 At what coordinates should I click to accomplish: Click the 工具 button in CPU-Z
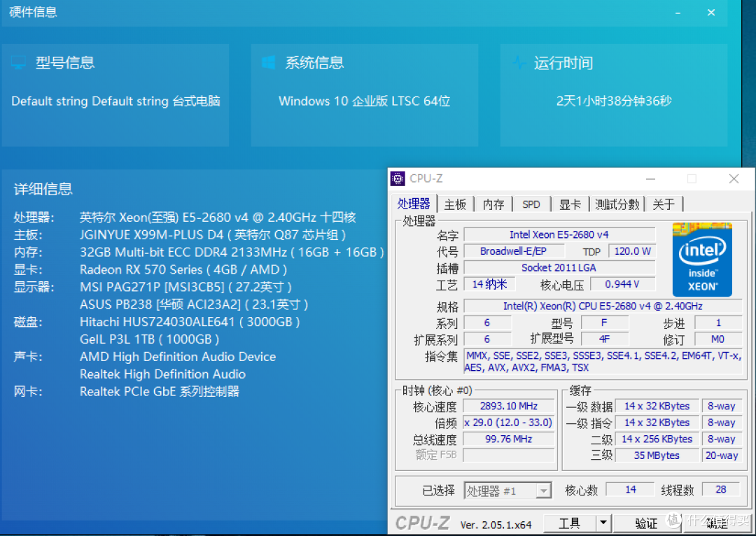coord(569,523)
